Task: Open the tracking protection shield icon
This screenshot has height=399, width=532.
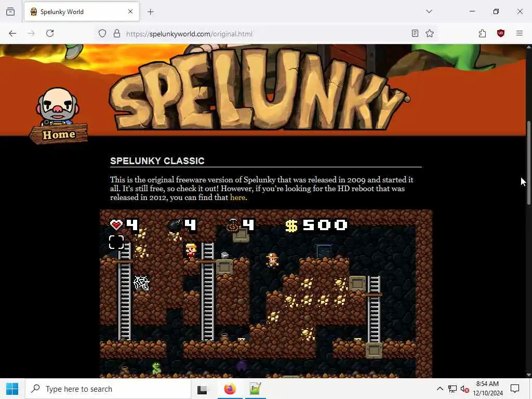Action: [x=102, y=33]
